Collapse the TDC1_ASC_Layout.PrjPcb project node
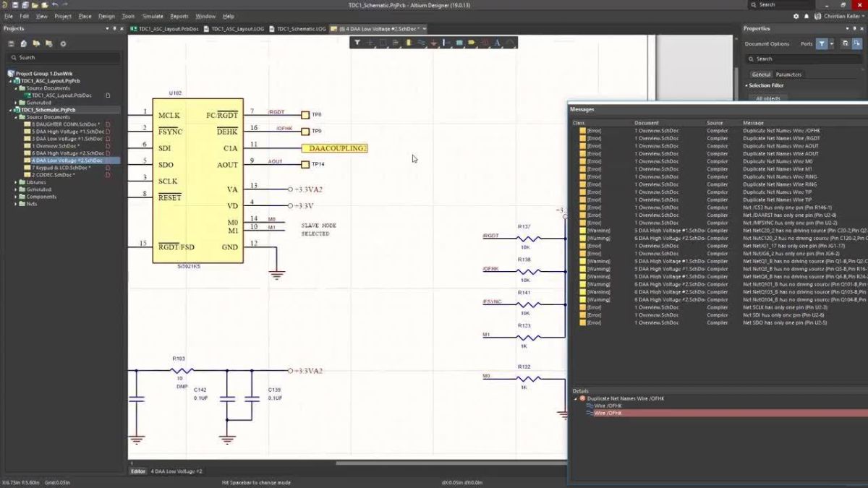This screenshot has width=868, height=488. click(x=12, y=81)
